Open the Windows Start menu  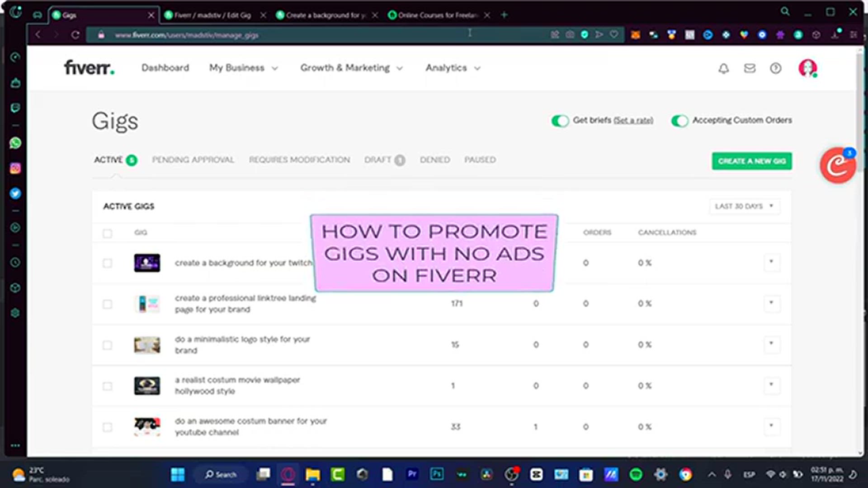178,474
